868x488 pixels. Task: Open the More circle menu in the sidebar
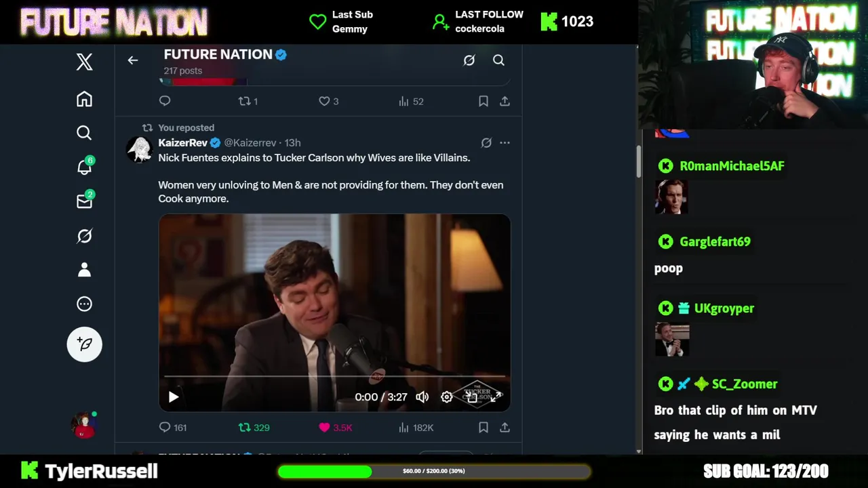click(x=84, y=304)
